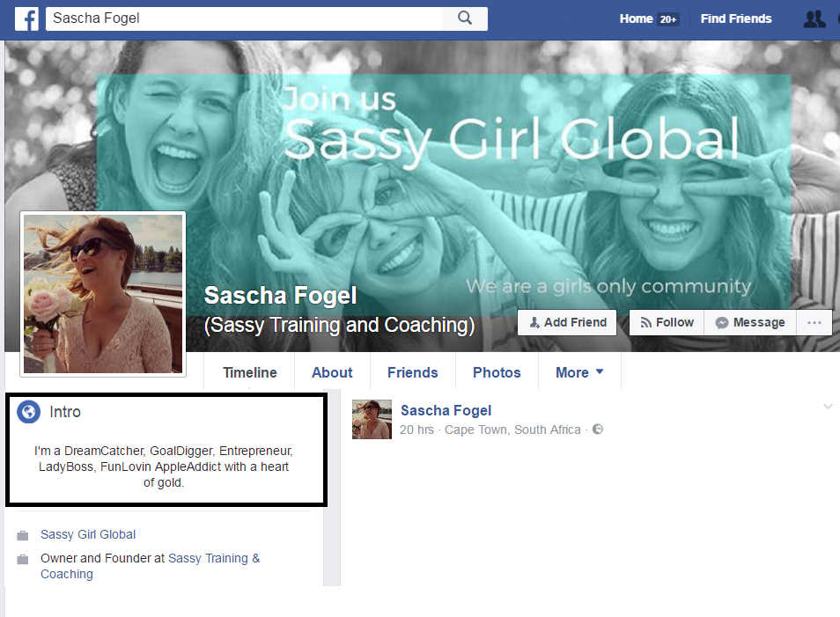Click the briefcase icon beside Sassy Girl Global
Viewport: 840px width, 617px height.
coord(23,535)
